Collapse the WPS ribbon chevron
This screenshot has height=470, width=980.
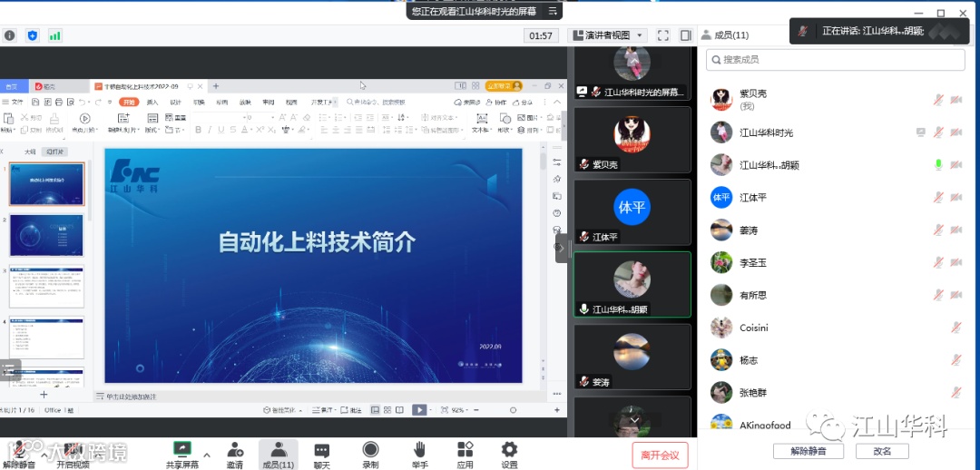pyautogui.click(x=557, y=102)
